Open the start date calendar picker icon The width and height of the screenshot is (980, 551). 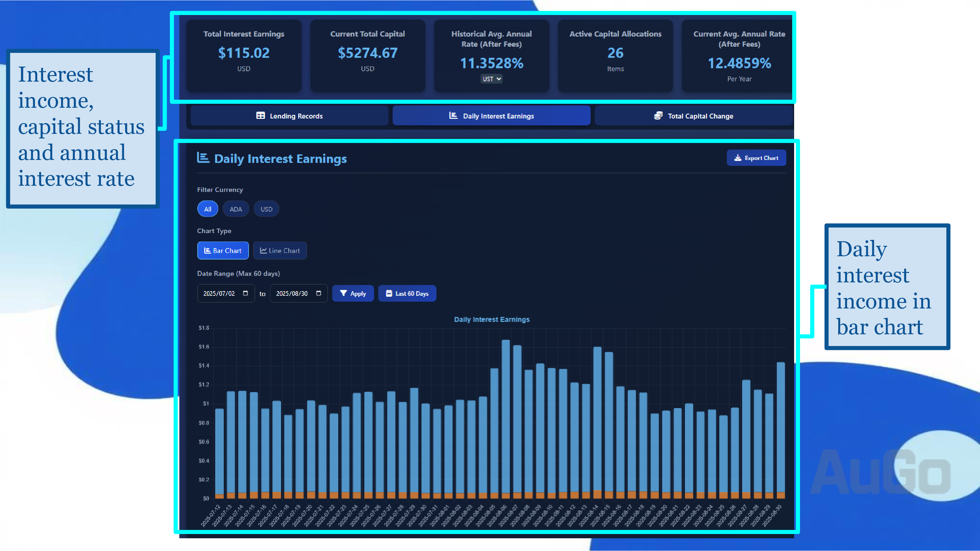245,293
